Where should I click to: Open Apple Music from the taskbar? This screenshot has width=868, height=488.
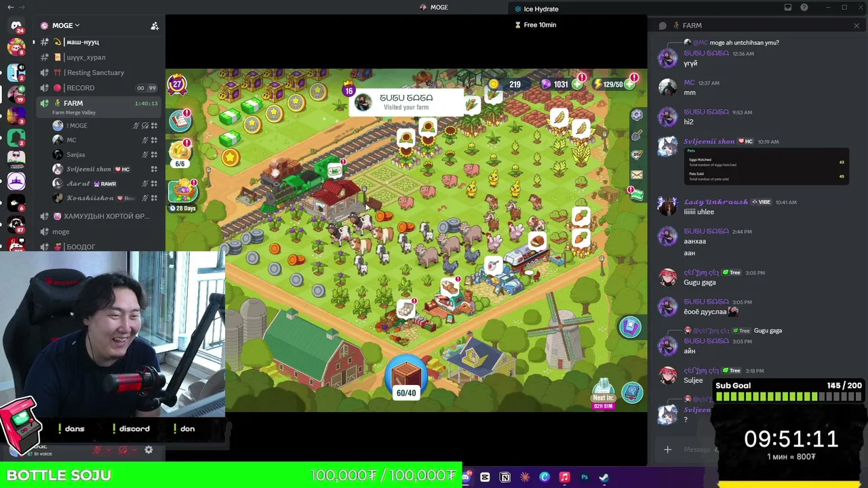click(x=564, y=477)
